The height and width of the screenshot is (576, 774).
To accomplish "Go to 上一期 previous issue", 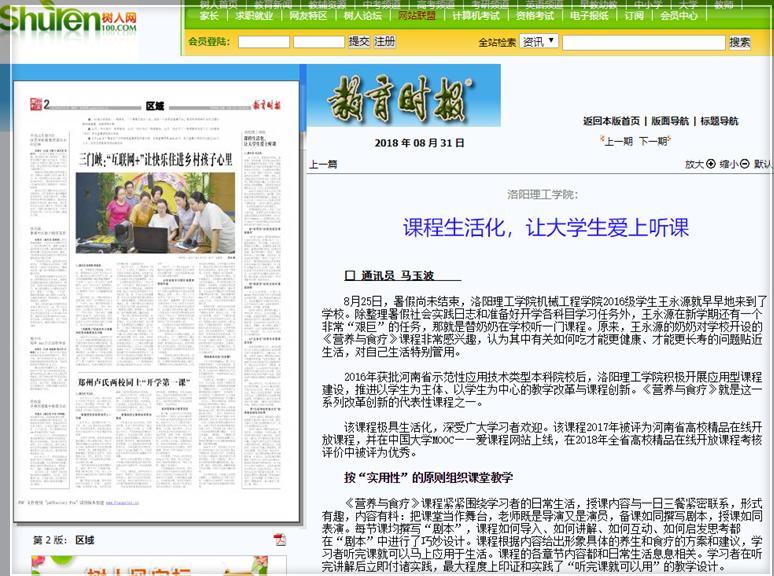I will 619,141.
